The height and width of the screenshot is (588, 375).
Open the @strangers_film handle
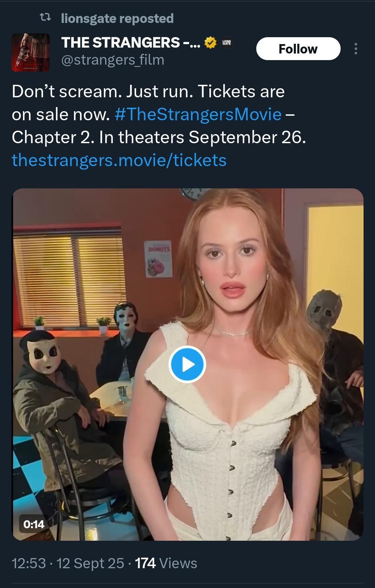pos(112,60)
